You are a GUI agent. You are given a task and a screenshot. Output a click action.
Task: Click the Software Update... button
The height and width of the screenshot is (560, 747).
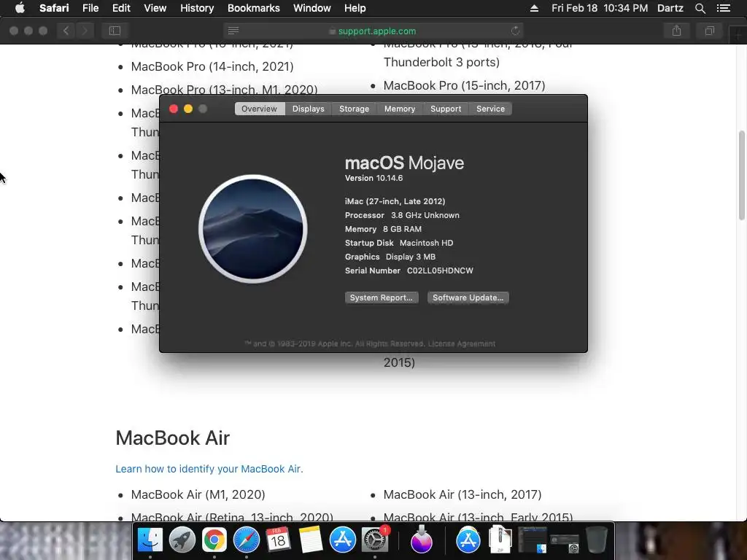(468, 297)
